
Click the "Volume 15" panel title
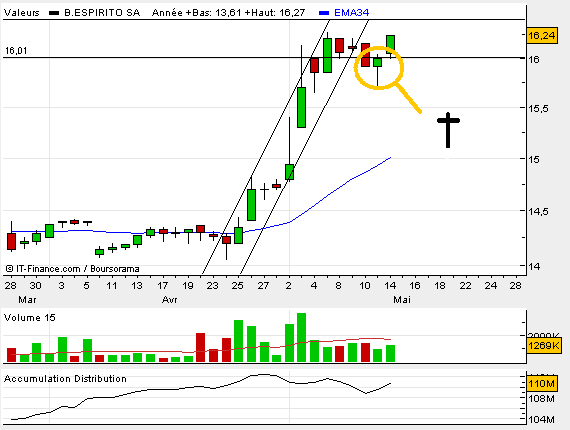30,318
